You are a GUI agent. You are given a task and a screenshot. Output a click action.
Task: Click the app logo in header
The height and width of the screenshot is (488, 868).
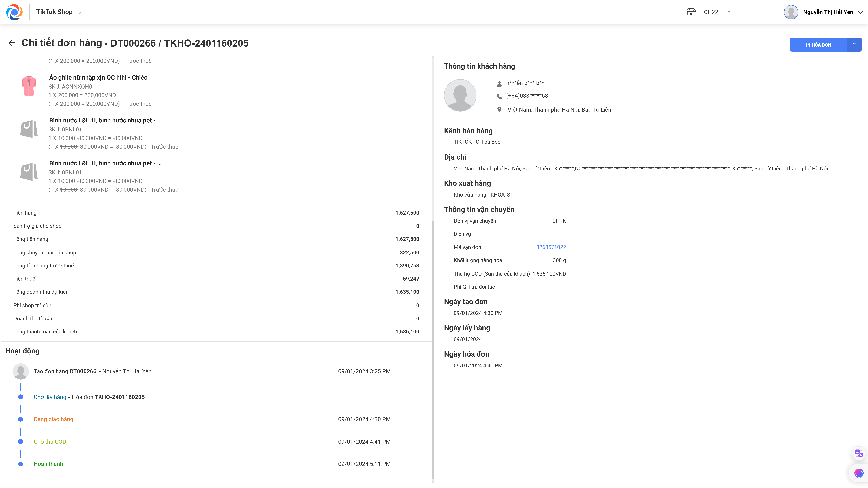pyautogui.click(x=14, y=12)
